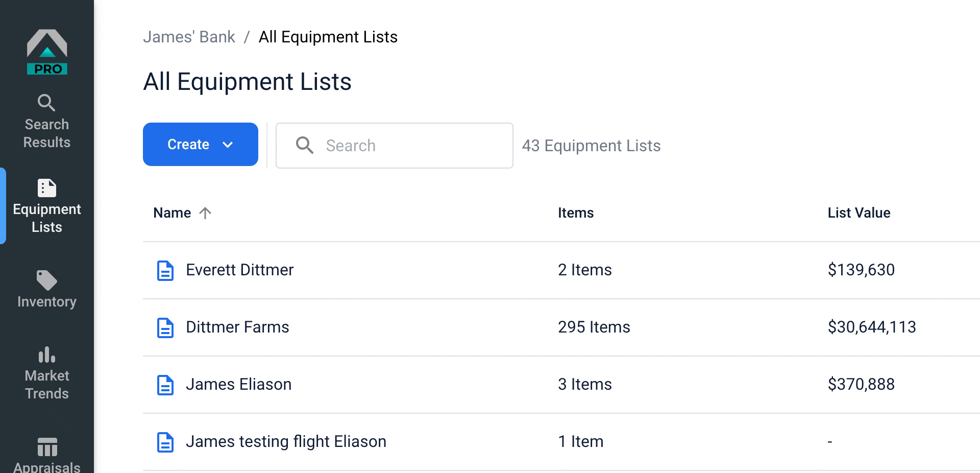This screenshot has width=980, height=473.
Task: Click the List Value column header
Action: click(x=859, y=213)
